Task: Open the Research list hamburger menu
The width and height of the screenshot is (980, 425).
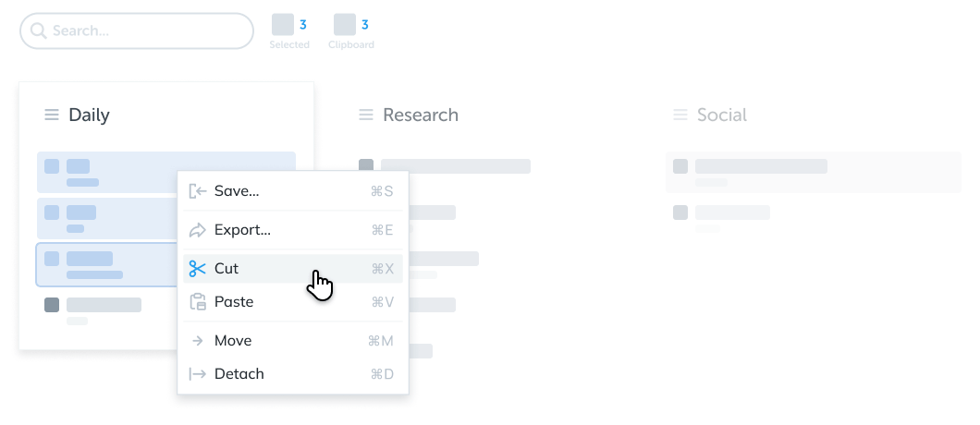Action: pos(366,115)
